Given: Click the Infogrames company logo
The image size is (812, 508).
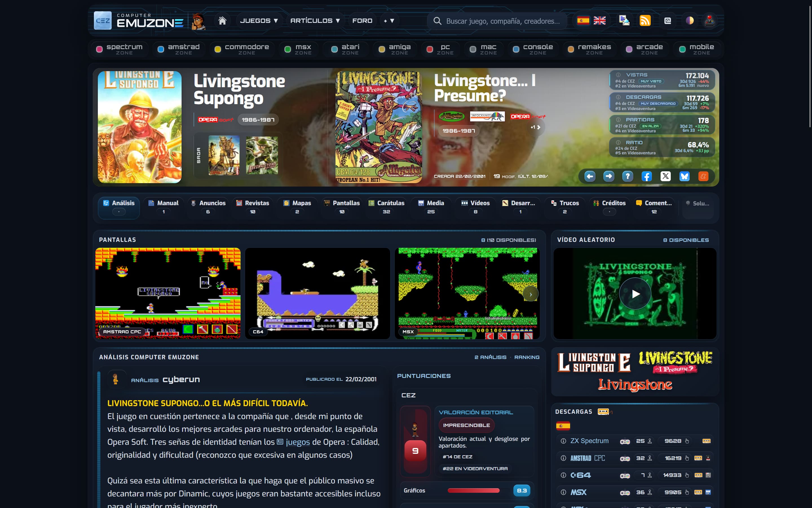Looking at the screenshot, I should [487, 116].
